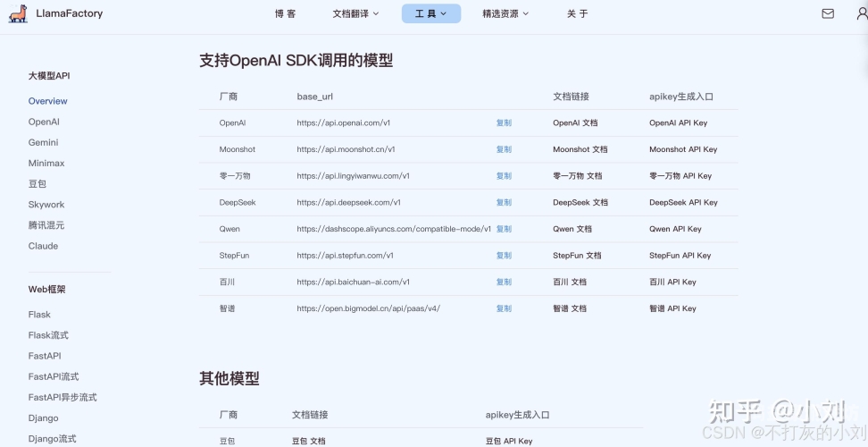Open the 豆包 API Key link
The width and height of the screenshot is (868, 447).
coord(509,441)
